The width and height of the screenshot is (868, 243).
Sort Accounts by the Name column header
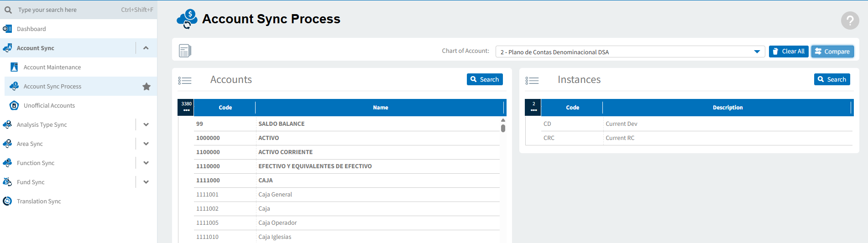coord(380,108)
